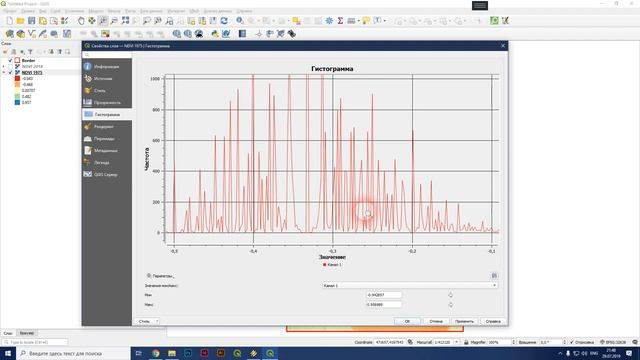Create a new GeoPackage layer
Screen dimensions: 640x360
20,34
